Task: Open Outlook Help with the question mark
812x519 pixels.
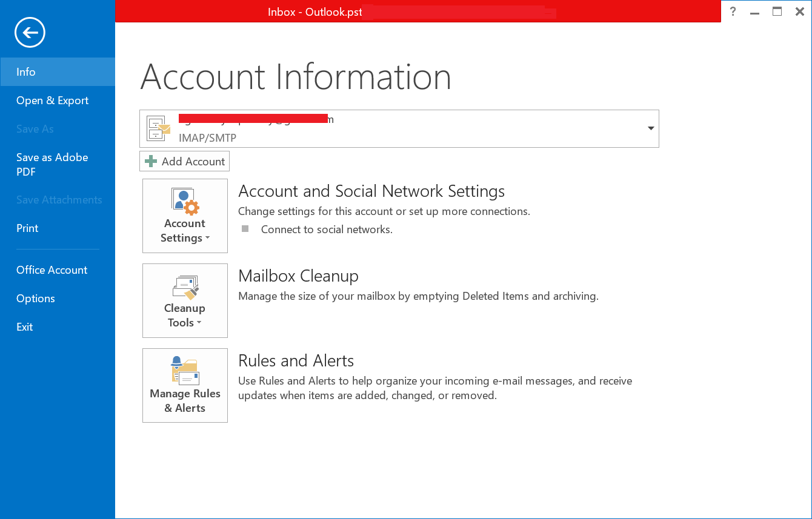Action: pos(733,12)
